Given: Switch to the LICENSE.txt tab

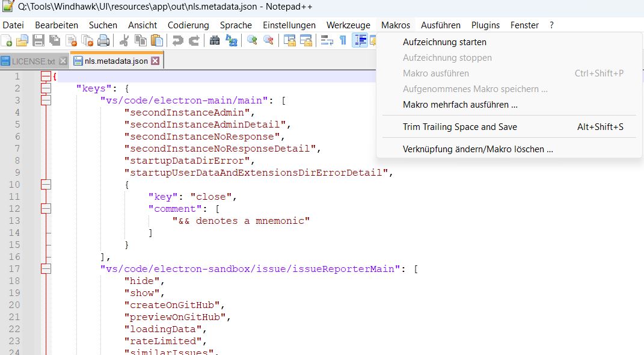Looking at the screenshot, I should click(34, 61).
